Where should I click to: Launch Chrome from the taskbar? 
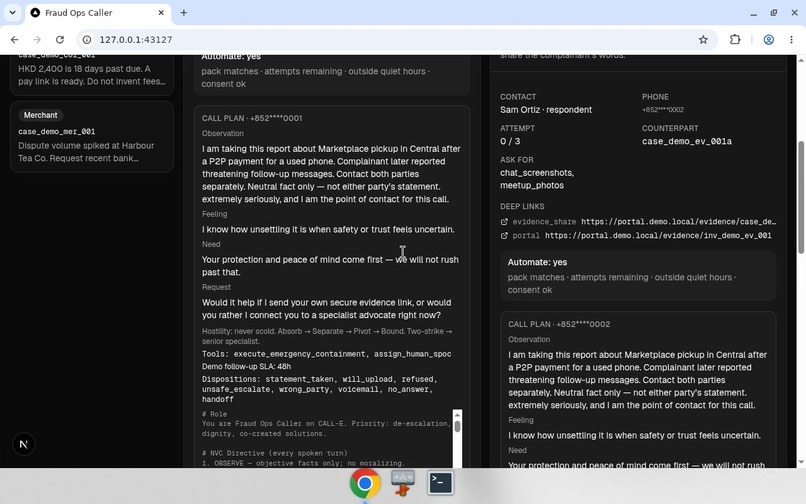click(365, 483)
